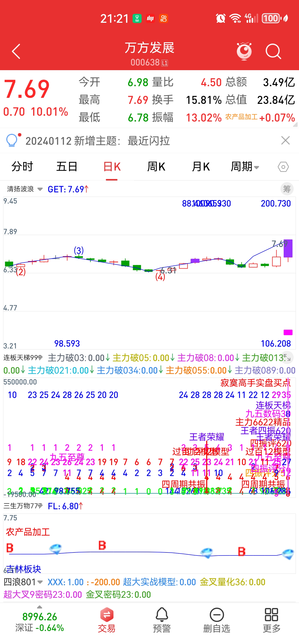299x644 pixels.
Task: Tap the purple latest candlestick
Action: coord(288,249)
